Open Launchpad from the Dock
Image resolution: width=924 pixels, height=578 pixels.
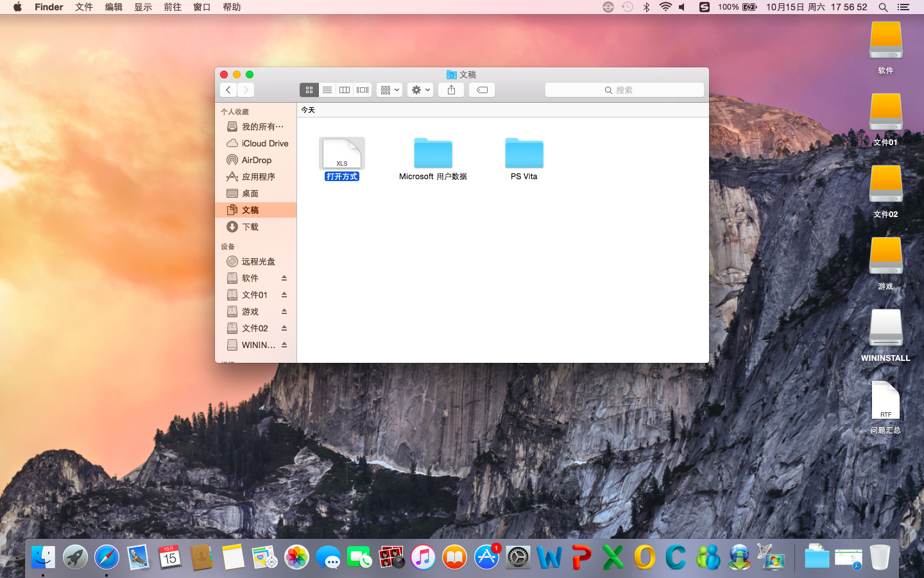tap(75, 557)
